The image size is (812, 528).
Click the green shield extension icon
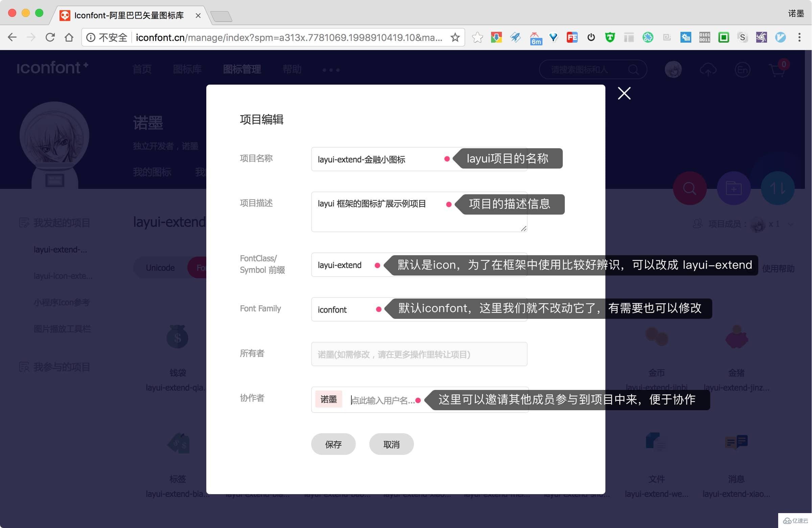click(610, 37)
